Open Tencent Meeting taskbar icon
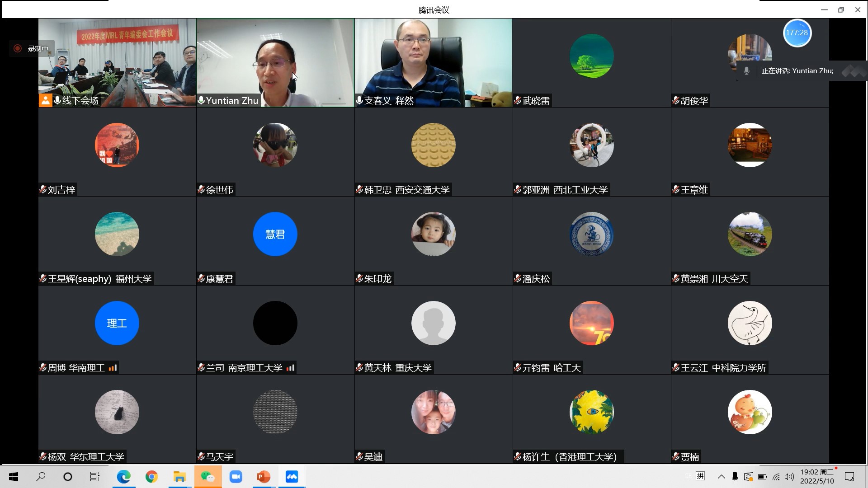This screenshot has width=868, height=488. click(292, 477)
